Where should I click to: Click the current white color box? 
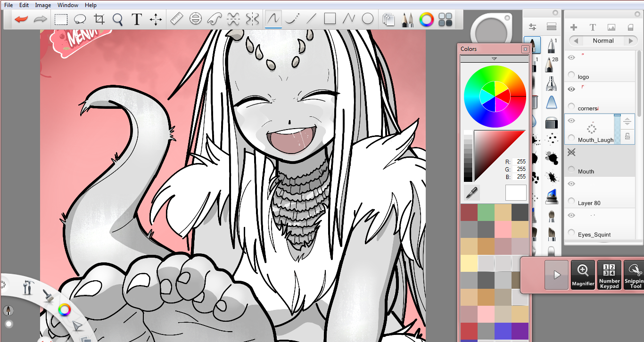tap(516, 192)
